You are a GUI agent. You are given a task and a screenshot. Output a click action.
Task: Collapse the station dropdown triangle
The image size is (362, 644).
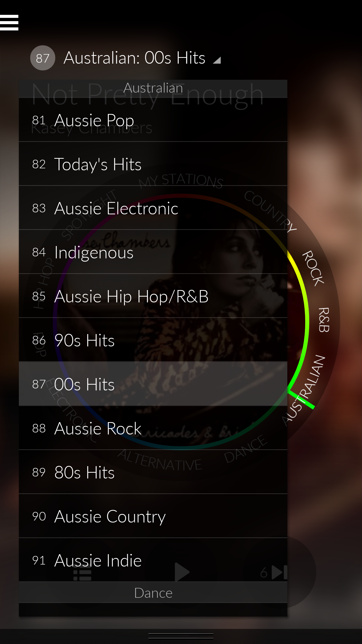[x=217, y=60]
